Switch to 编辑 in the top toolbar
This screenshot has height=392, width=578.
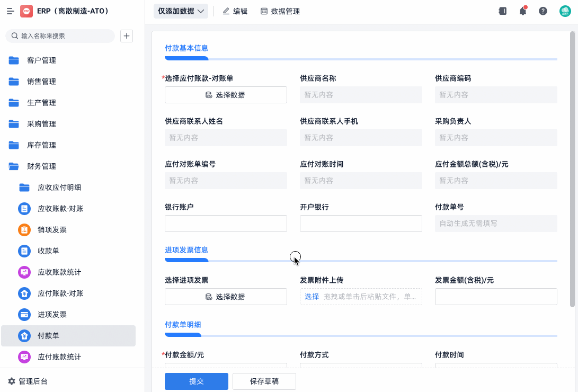click(234, 11)
